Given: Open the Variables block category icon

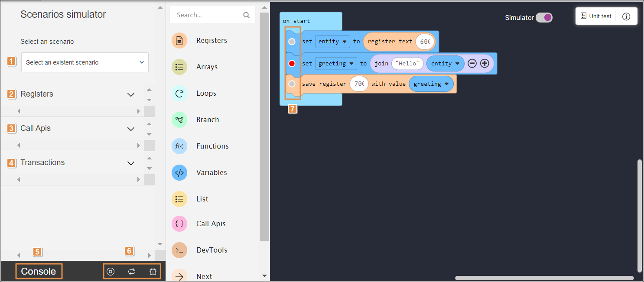Looking at the screenshot, I should pyautogui.click(x=179, y=172).
